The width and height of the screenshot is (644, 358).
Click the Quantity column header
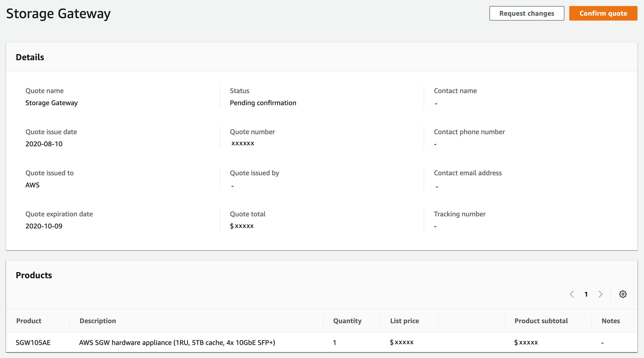point(347,321)
